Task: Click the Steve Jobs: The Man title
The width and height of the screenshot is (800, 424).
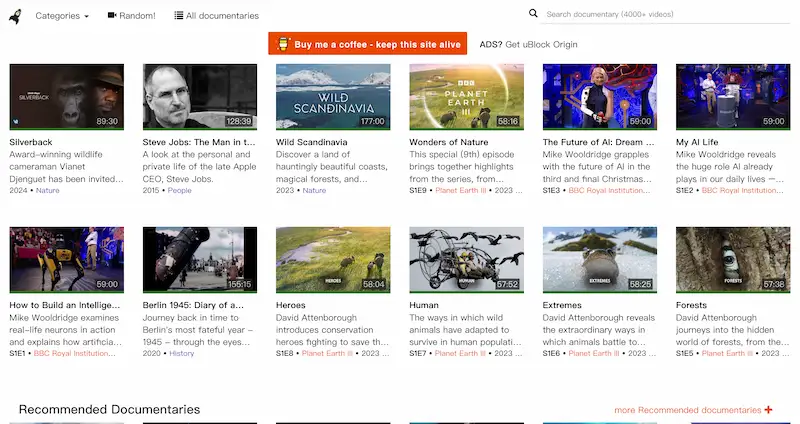Action: click(x=199, y=142)
